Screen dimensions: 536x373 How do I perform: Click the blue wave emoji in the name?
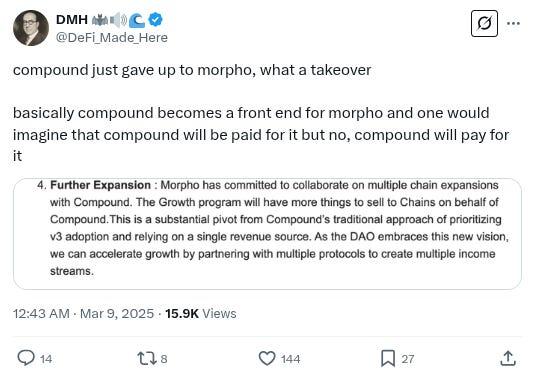point(137,20)
